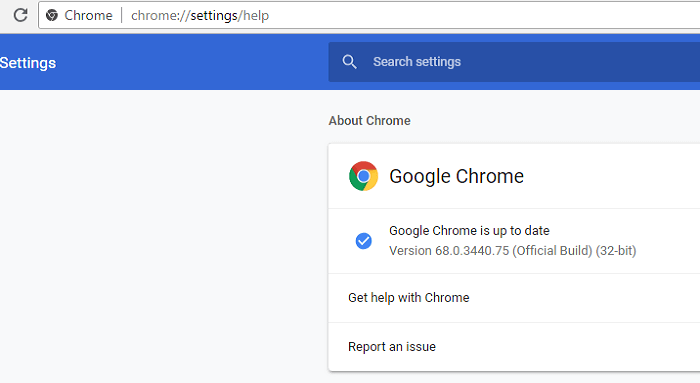Click the About Chrome heading
Screen dimensions: 700x383
(x=369, y=121)
